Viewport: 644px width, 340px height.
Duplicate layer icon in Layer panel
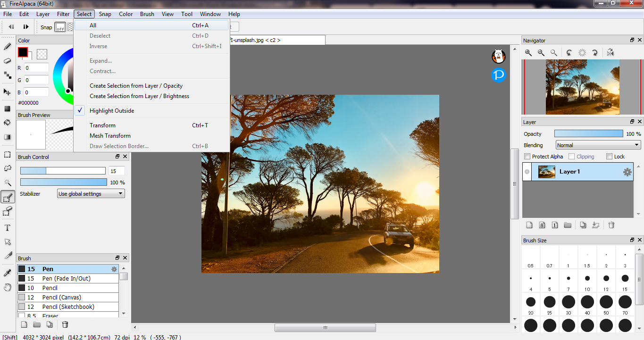583,225
